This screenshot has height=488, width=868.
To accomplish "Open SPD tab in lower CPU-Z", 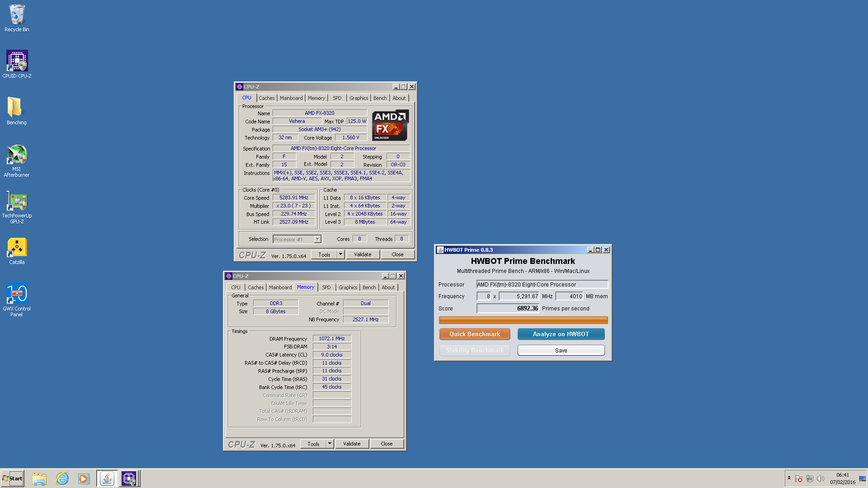I will click(x=326, y=287).
